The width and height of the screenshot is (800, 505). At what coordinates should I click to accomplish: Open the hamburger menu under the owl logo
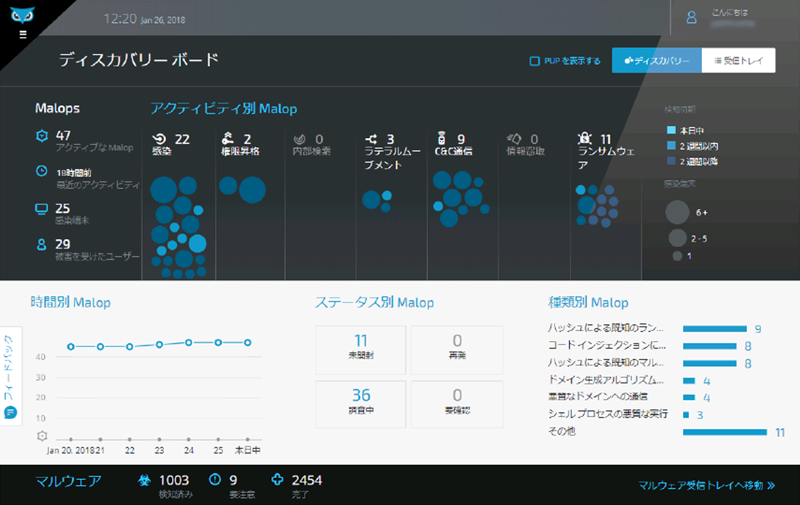click(22, 33)
